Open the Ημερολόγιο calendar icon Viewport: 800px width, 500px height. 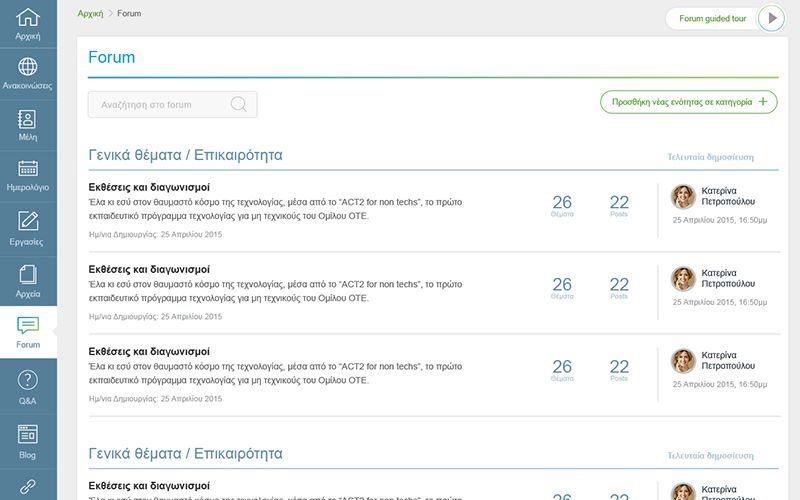click(28, 176)
